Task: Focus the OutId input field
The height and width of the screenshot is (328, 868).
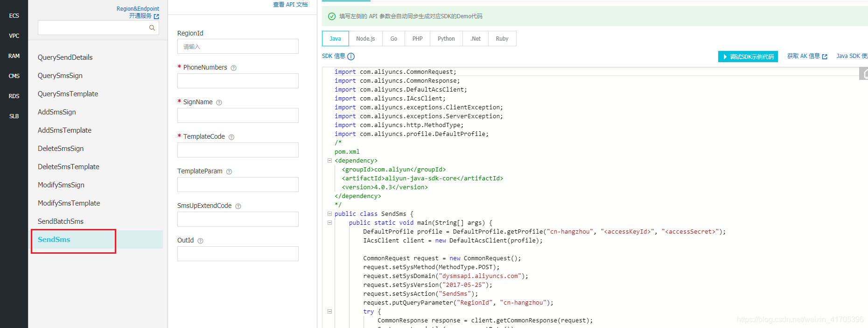Action: click(x=238, y=254)
